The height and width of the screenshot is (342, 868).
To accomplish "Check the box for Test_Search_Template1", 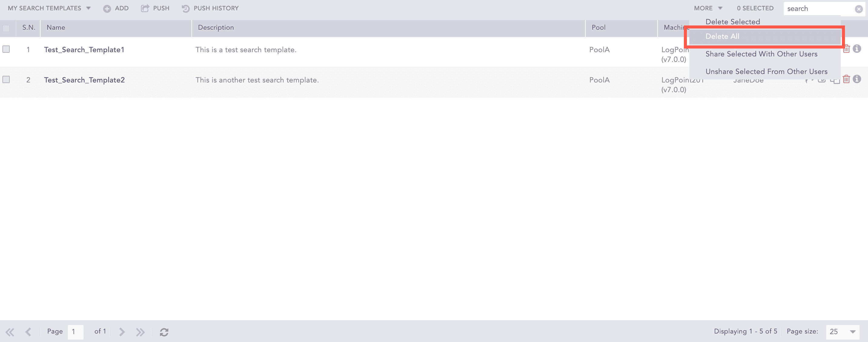I will coord(6,49).
